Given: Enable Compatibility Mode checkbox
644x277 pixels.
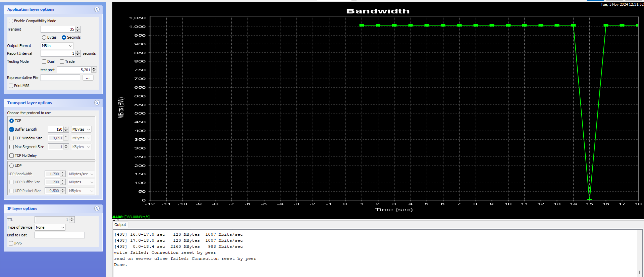Looking at the screenshot, I should (11, 21).
